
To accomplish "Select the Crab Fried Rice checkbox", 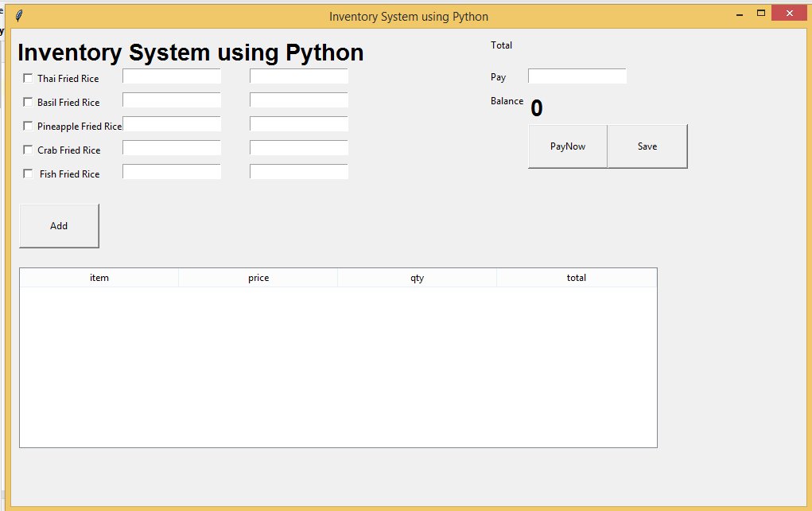I will pyautogui.click(x=29, y=150).
